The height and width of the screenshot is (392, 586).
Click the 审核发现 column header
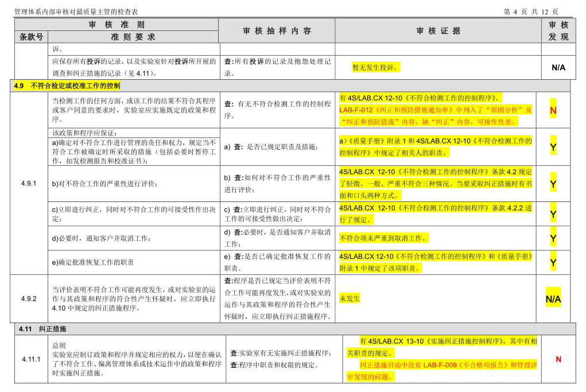tap(558, 30)
